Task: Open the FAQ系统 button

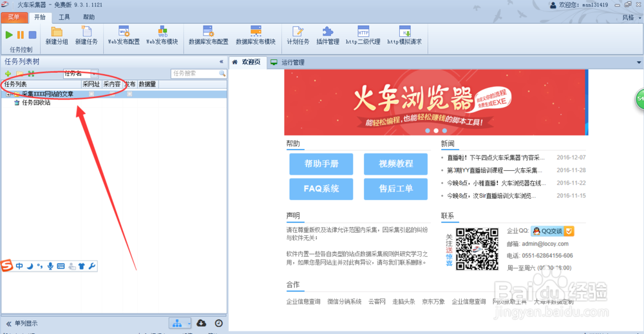Action: [x=321, y=189]
